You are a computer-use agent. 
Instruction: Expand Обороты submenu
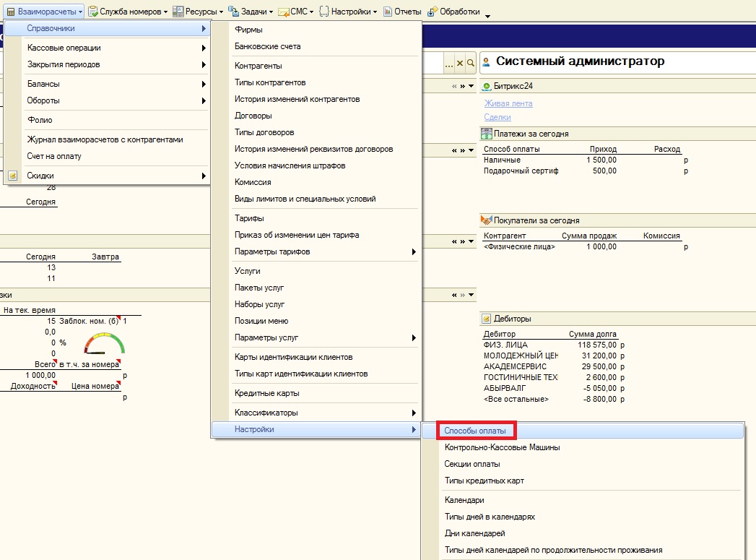(107, 100)
